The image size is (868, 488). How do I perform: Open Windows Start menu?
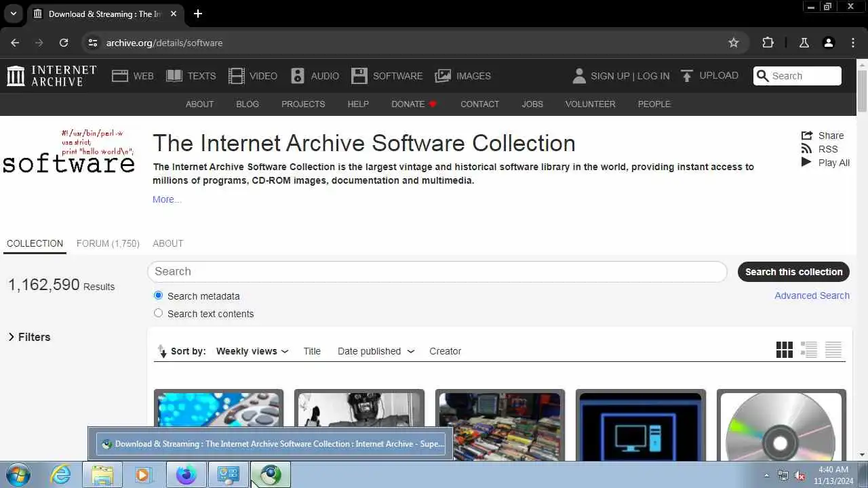tap(18, 475)
